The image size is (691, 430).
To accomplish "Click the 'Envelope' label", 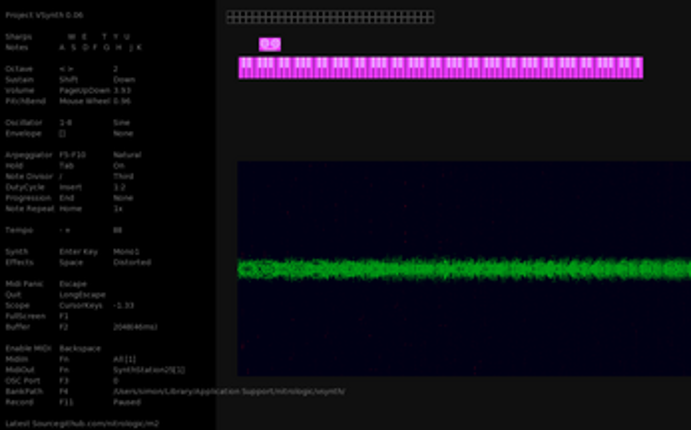I will point(23,133).
